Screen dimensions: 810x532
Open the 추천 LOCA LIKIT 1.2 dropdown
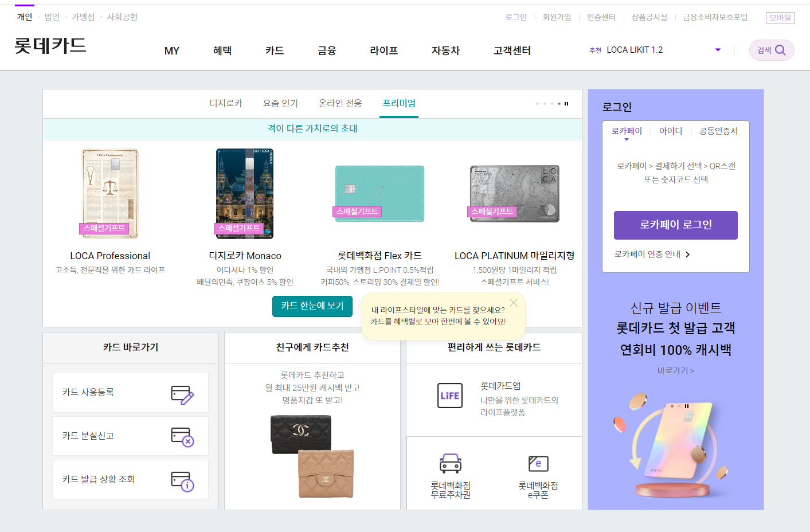click(x=717, y=50)
